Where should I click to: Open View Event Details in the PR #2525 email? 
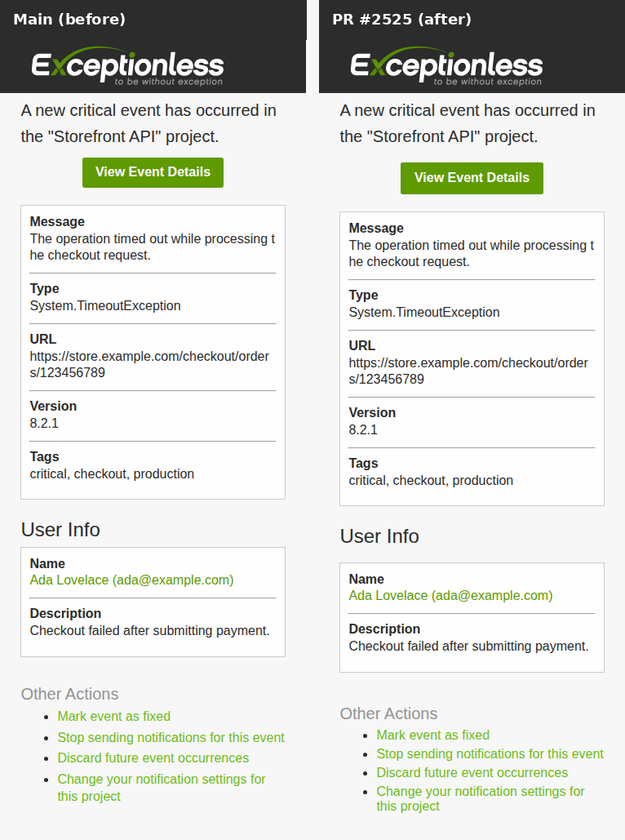pyautogui.click(x=472, y=178)
